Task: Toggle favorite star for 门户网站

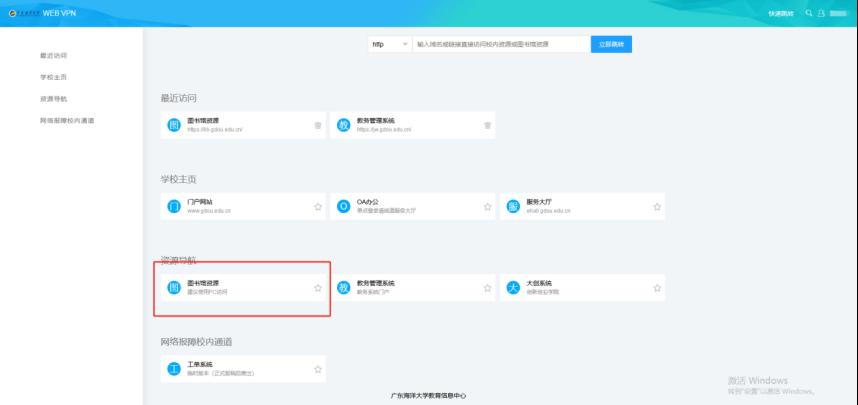Action: click(318, 207)
